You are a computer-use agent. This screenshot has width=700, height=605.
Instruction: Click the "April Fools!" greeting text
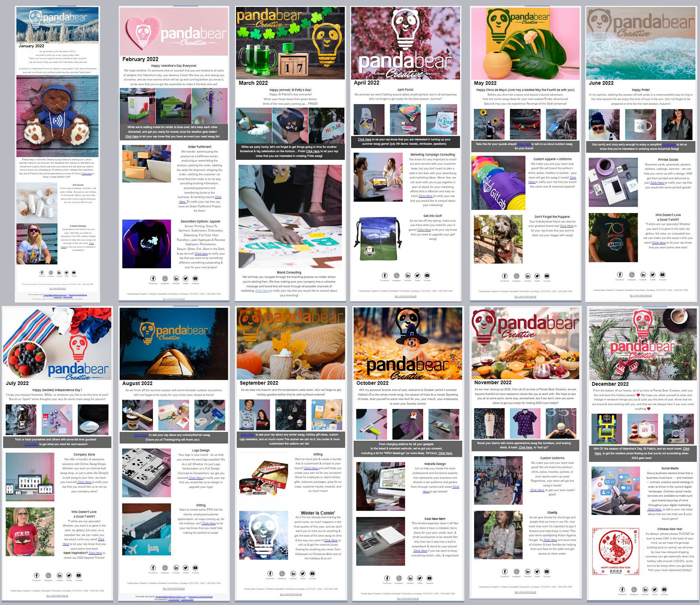pos(405,90)
